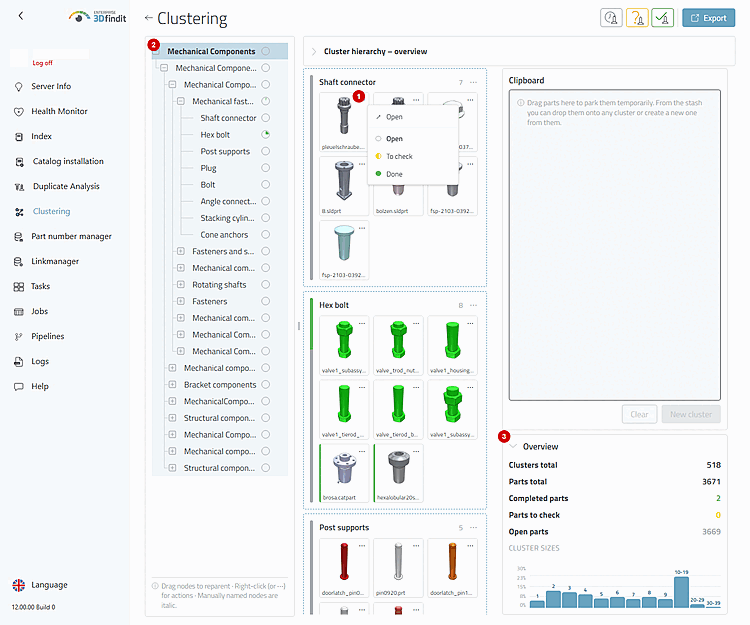Click Part number manager icon
Image resolution: width=750 pixels, height=625 pixels.
[x=19, y=237]
